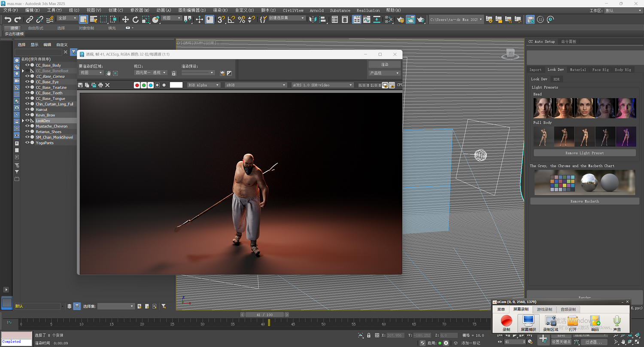
Task: Switch to the Face Rig tab
Action: 600,70
